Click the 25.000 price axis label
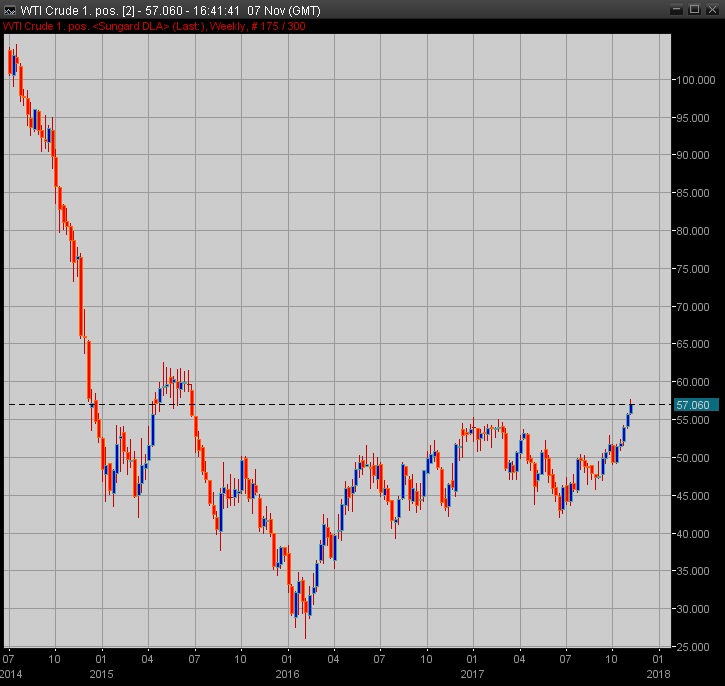The width and height of the screenshot is (725, 686). coord(691,647)
